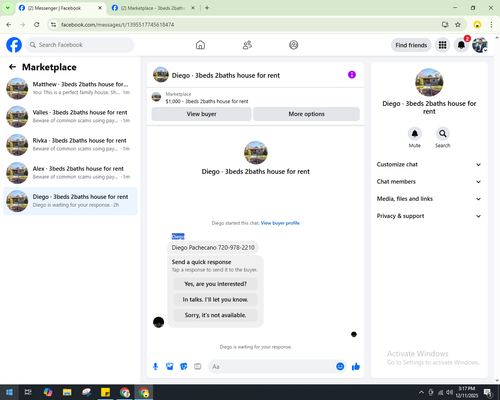Go to Home feed icon
This screenshot has width=500, height=400.
coord(200,45)
